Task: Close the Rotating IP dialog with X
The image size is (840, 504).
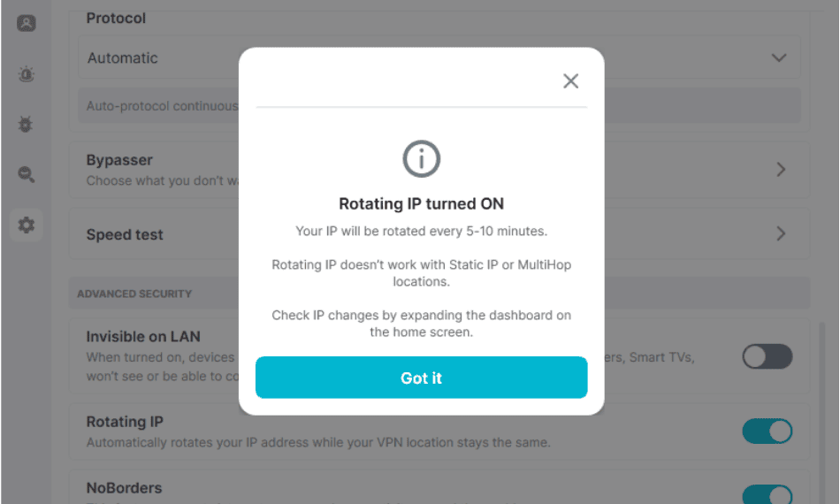Action: (570, 80)
